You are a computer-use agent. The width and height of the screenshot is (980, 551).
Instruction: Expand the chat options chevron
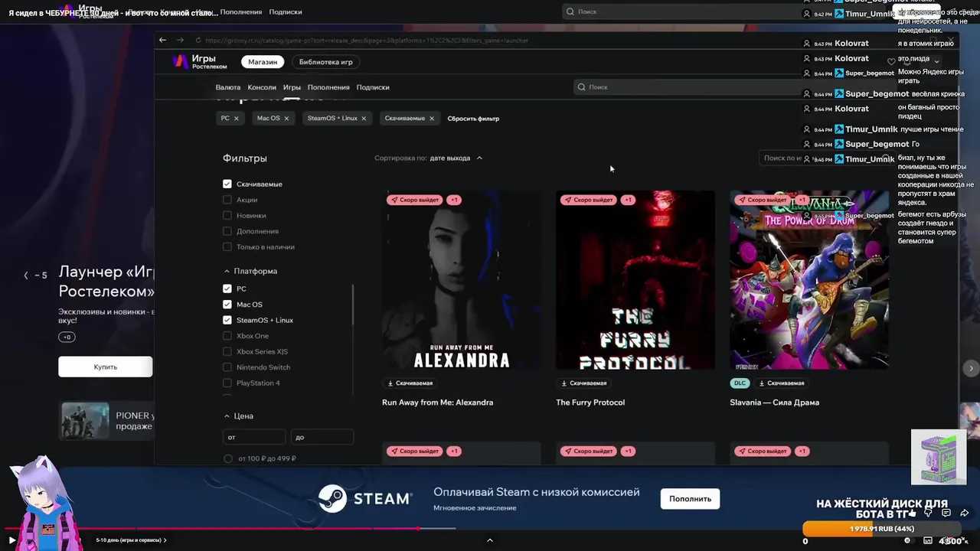(936, 61)
